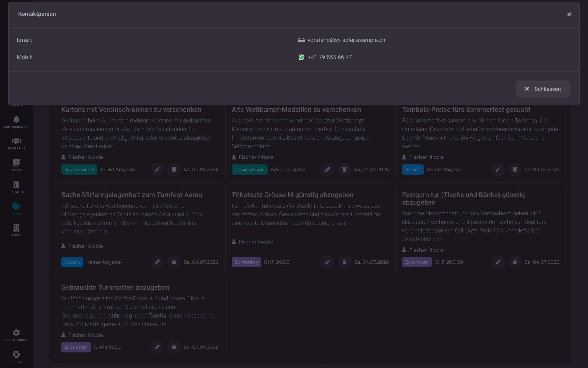This screenshot has width=588, height=368.
Task: Click the price CHF 90.00
Action: click(x=276, y=262)
